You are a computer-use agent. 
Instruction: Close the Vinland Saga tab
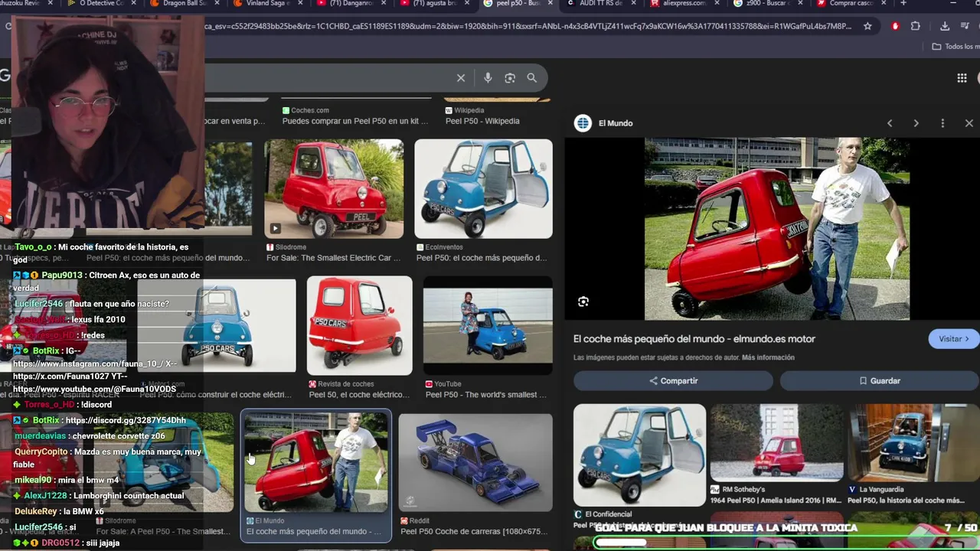(300, 4)
